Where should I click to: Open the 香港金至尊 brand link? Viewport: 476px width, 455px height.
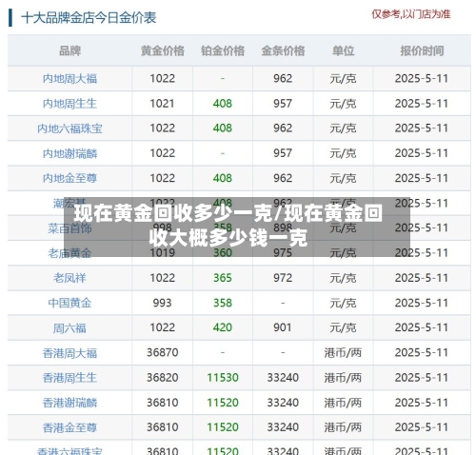69,427
